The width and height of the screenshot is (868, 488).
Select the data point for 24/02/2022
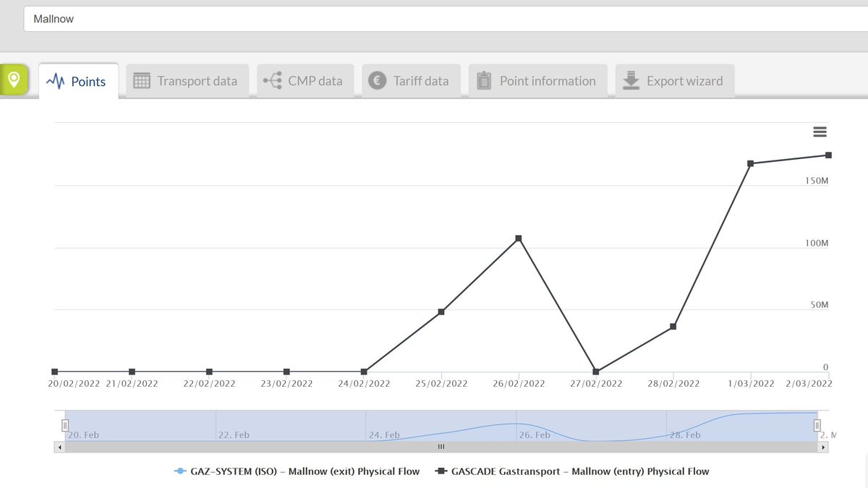tap(364, 372)
